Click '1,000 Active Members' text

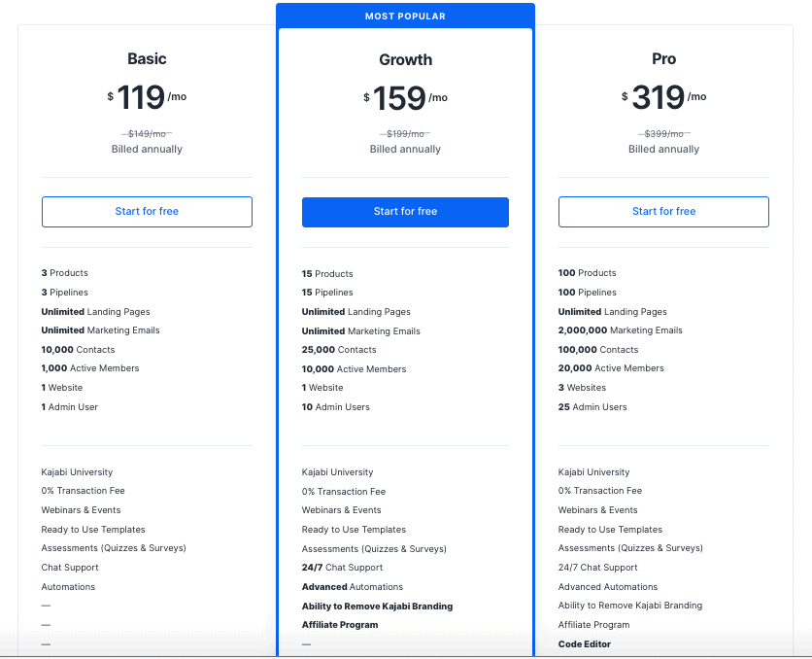90,368
